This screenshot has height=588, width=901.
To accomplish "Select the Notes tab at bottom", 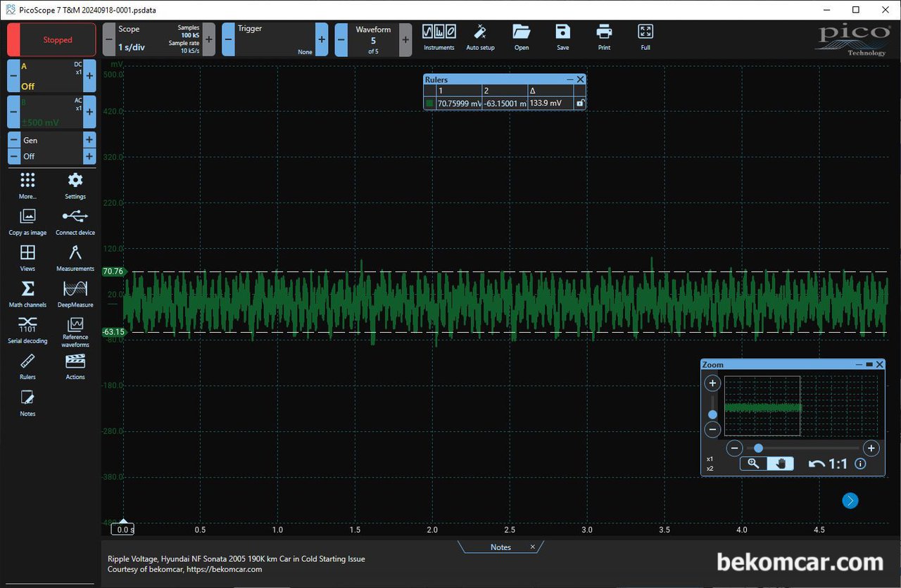I will tap(500, 547).
